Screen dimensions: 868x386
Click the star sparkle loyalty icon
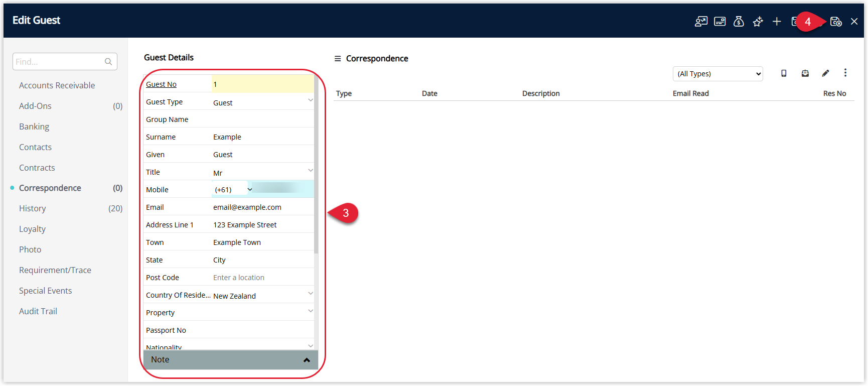758,22
